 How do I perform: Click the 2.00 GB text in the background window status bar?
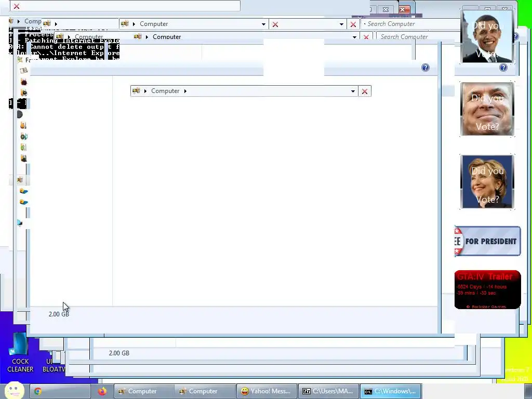point(119,353)
